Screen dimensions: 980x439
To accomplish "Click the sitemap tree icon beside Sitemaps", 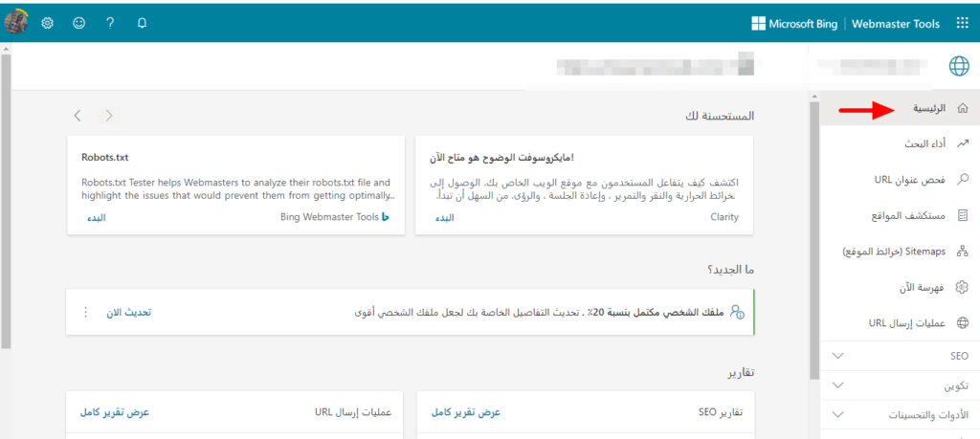I will [963, 251].
